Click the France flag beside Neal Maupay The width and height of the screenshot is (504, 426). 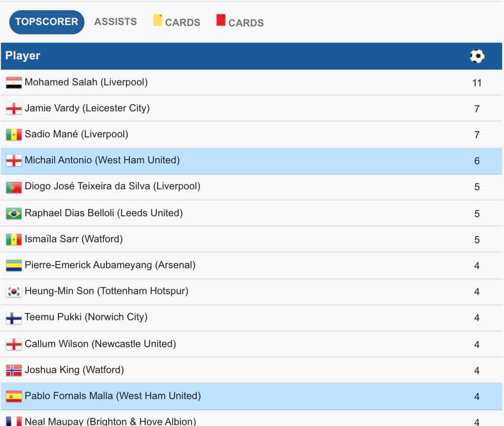14,421
